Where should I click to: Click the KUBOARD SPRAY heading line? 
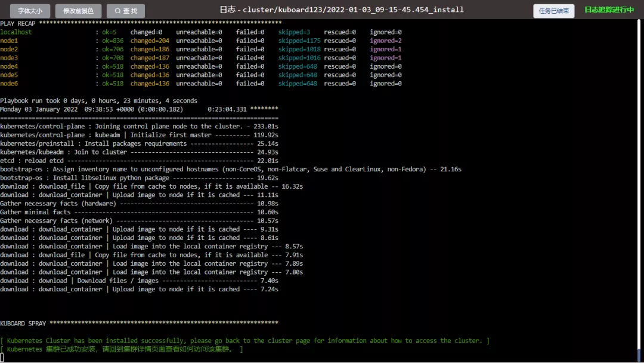pyautogui.click(x=139, y=324)
